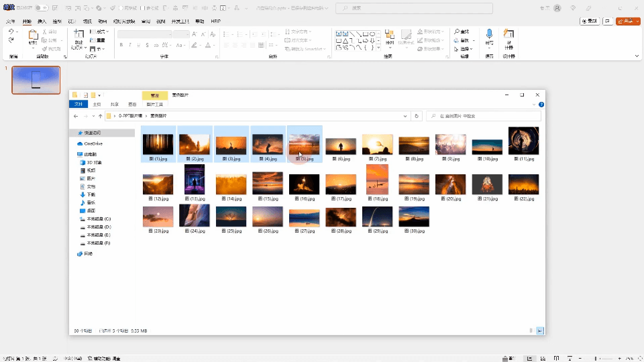Image resolution: width=644 pixels, height=362 pixels.
Task: Click the Clear Formatting icon
Action: [213, 34]
